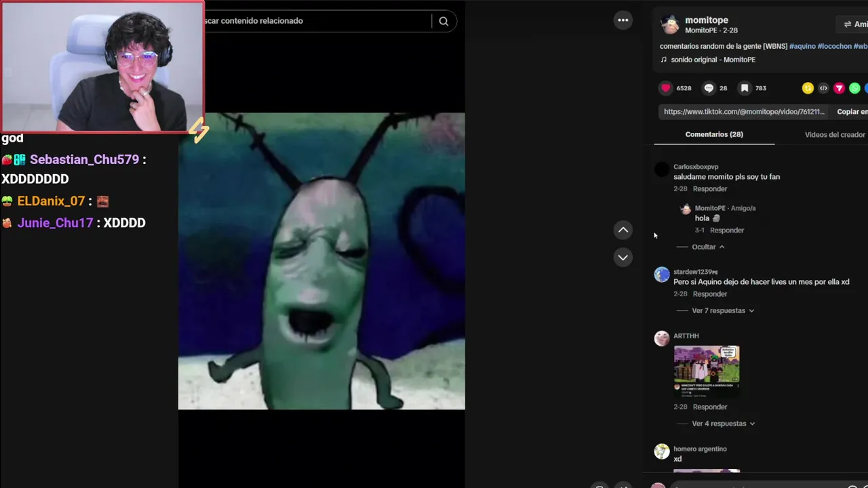
Task: Click homero argentino commenter avatar
Action: click(x=662, y=451)
